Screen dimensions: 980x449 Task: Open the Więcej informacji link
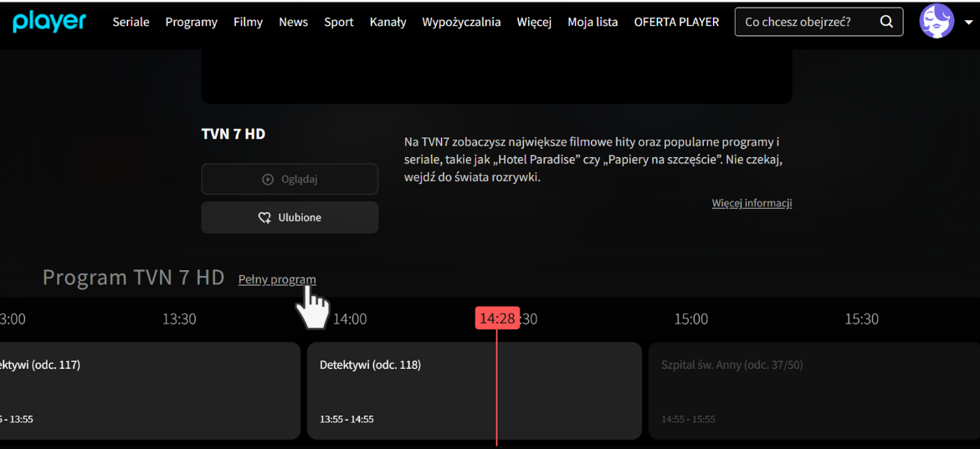point(752,203)
